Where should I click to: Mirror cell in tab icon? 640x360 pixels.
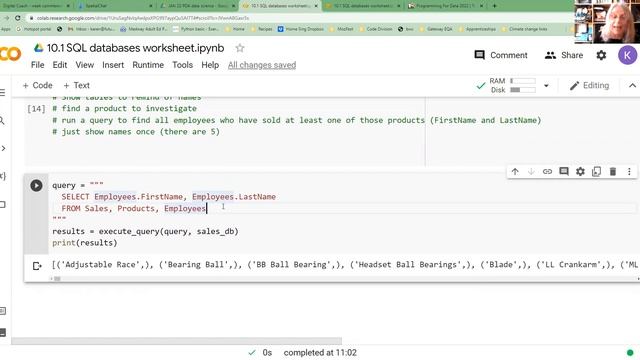point(596,172)
